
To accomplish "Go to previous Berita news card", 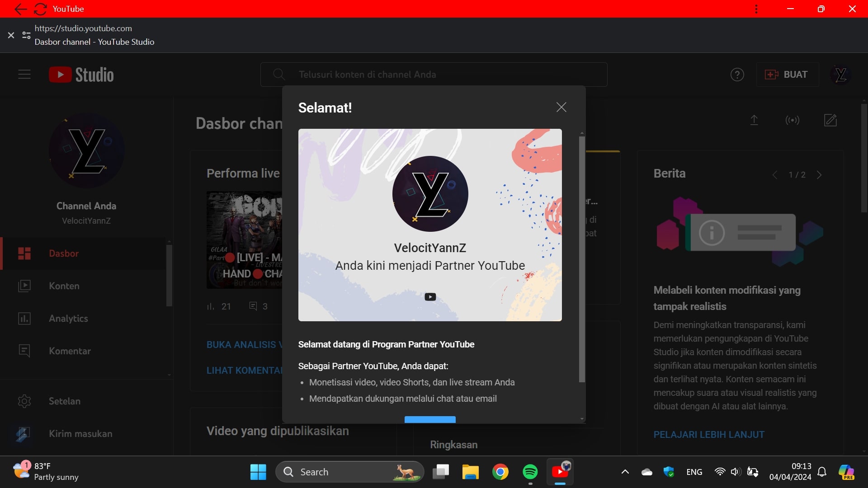I will pyautogui.click(x=775, y=175).
